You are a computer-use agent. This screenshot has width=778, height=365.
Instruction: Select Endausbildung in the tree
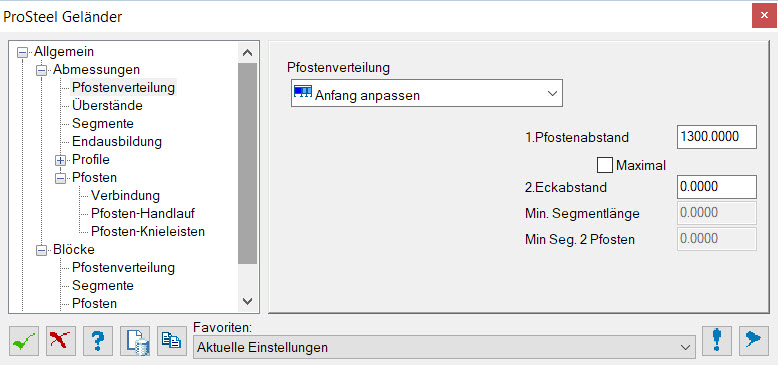tap(117, 141)
